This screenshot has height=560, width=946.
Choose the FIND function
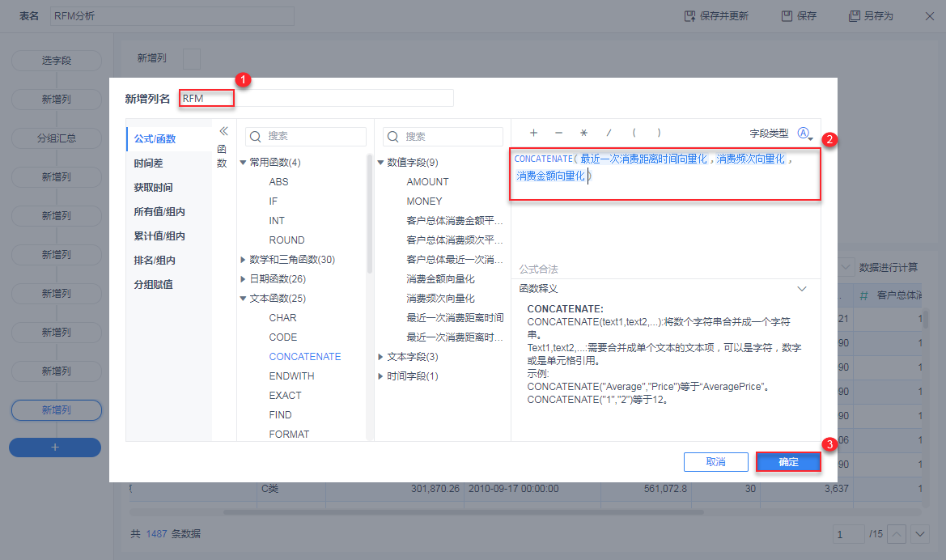280,414
